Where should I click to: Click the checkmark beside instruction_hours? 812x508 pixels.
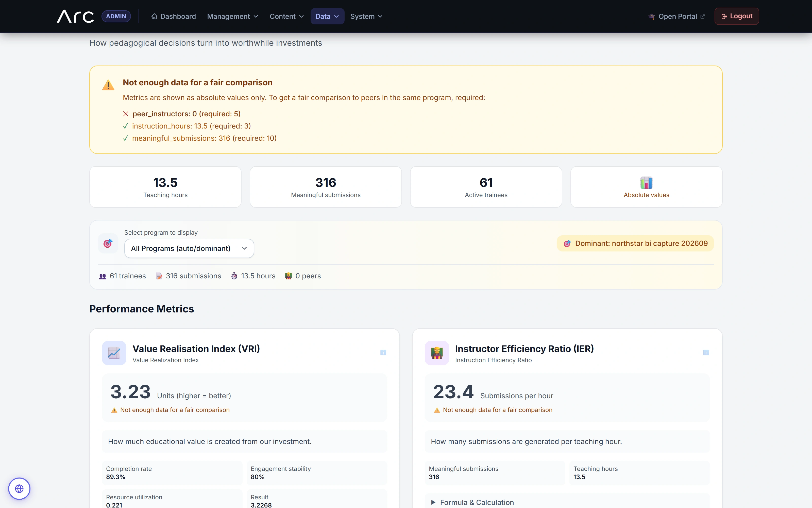[x=126, y=126]
